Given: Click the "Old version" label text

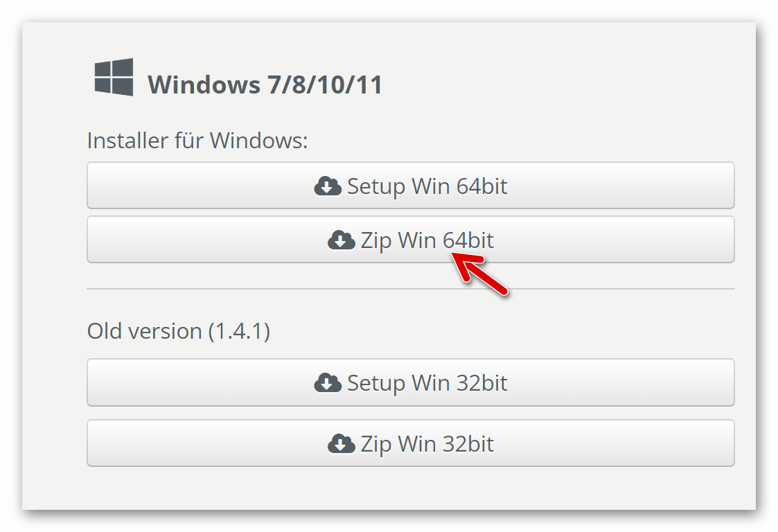Looking at the screenshot, I should [144, 331].
